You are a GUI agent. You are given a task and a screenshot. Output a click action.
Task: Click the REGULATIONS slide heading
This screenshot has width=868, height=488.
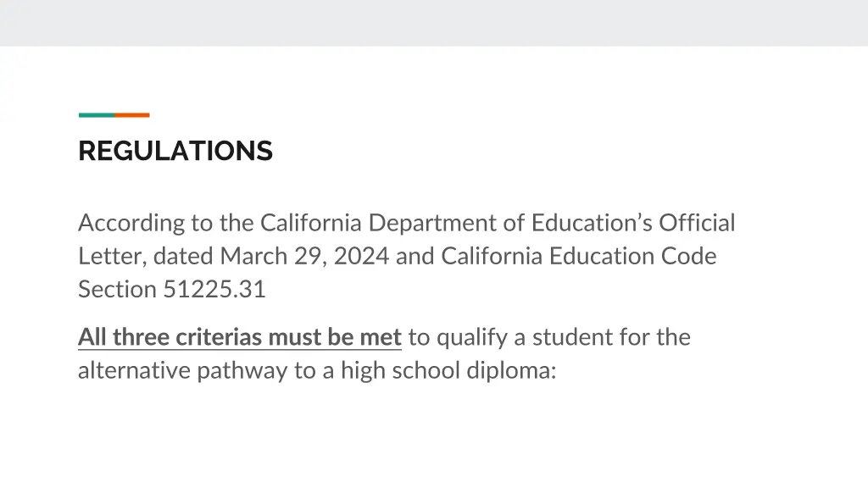[175, 151]
